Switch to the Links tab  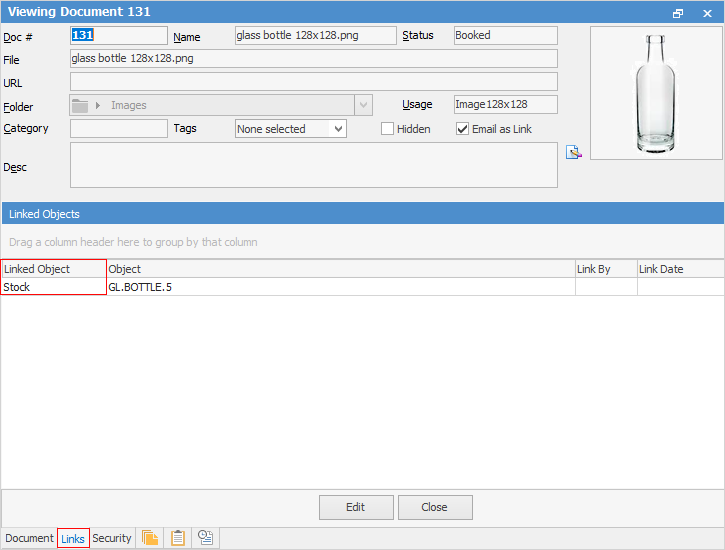coord(73,539)
